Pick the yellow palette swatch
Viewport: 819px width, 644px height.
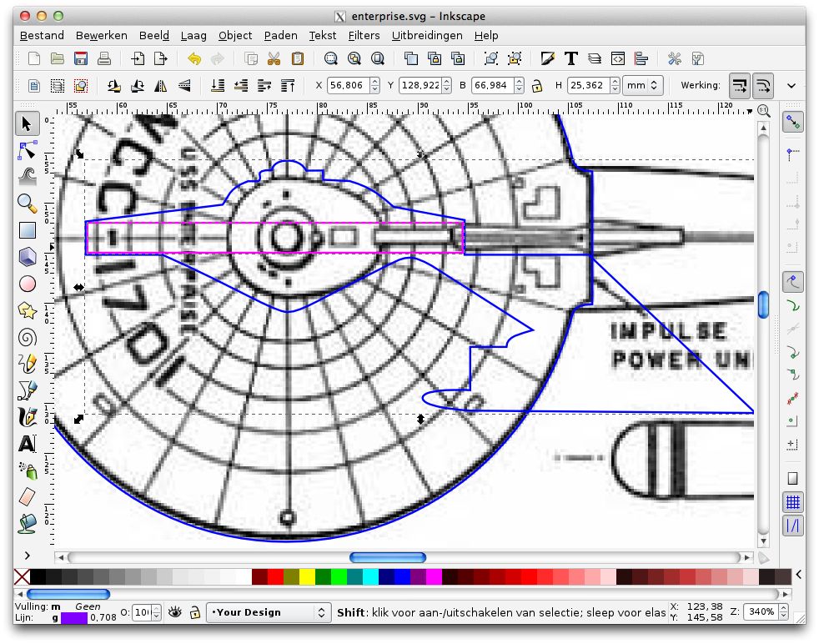pyautogui.click(x=307, y=576)
